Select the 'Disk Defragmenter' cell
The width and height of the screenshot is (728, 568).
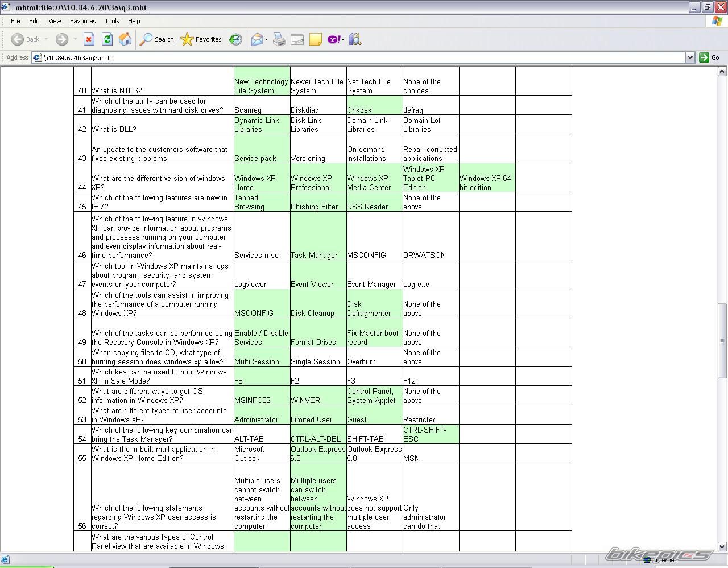point(374,303)
